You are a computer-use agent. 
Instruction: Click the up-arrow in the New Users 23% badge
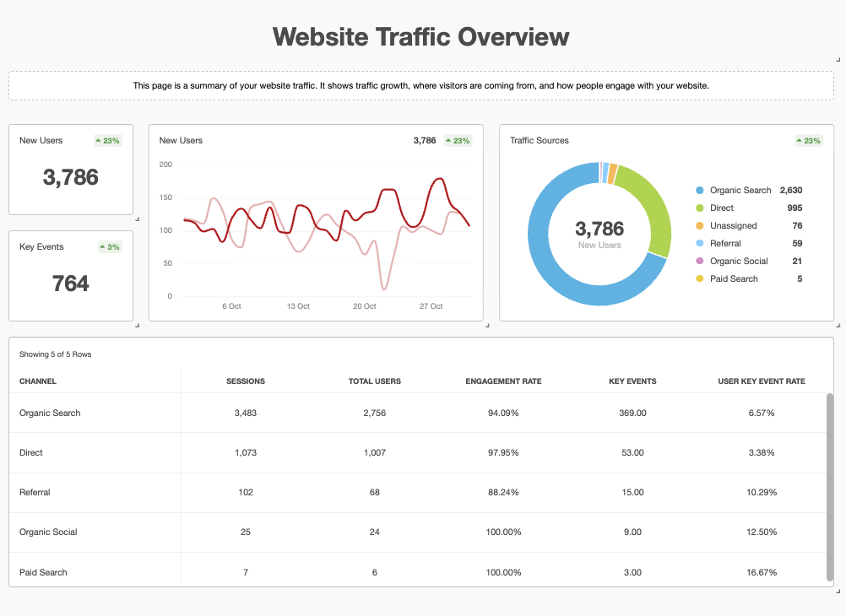(x=98, y=140)
